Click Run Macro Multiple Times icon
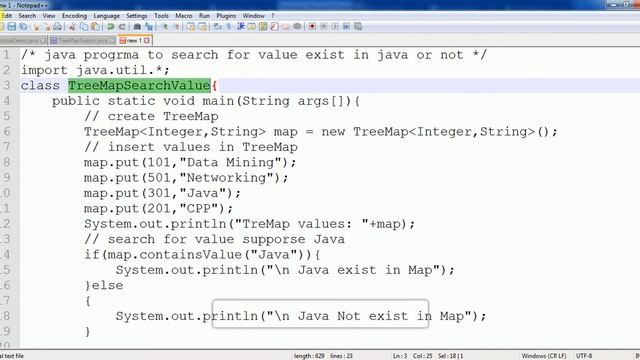The image size is (640, 360). point(347,27)
